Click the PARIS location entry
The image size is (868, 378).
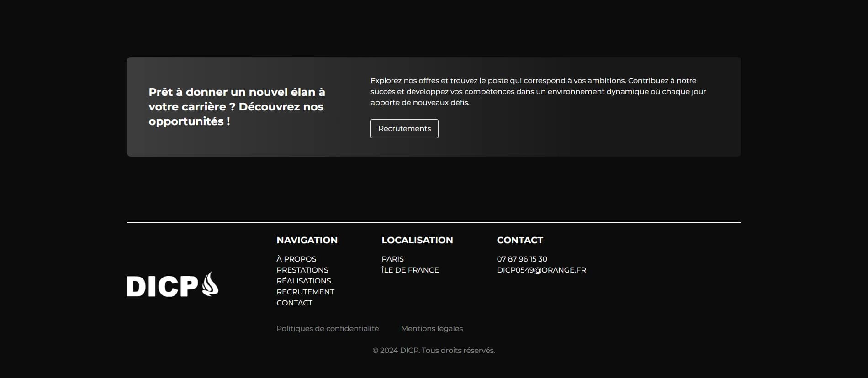[392, 259]
